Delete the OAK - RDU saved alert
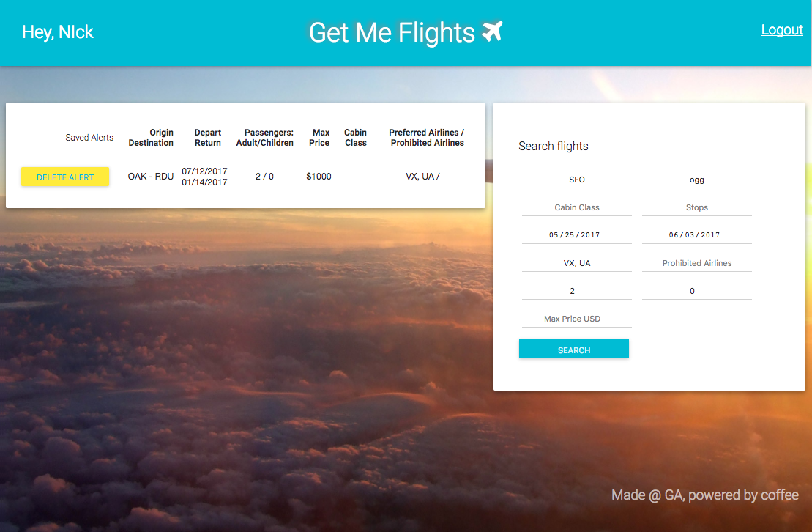This screenshot has width=812, height=532. tap(65, 177)
